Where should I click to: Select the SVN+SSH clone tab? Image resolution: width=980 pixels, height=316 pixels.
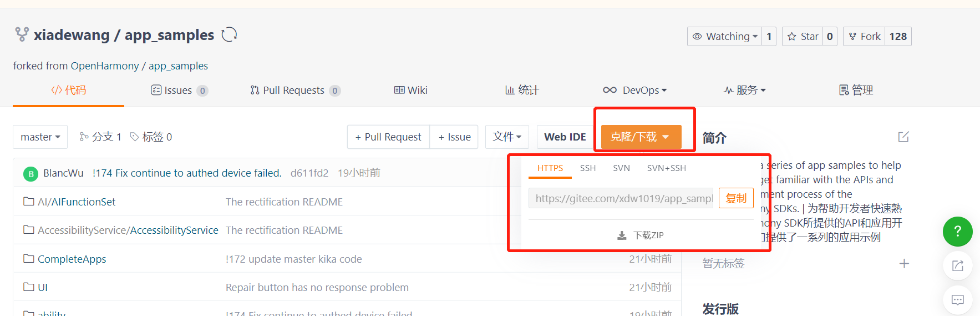(667, 168)
